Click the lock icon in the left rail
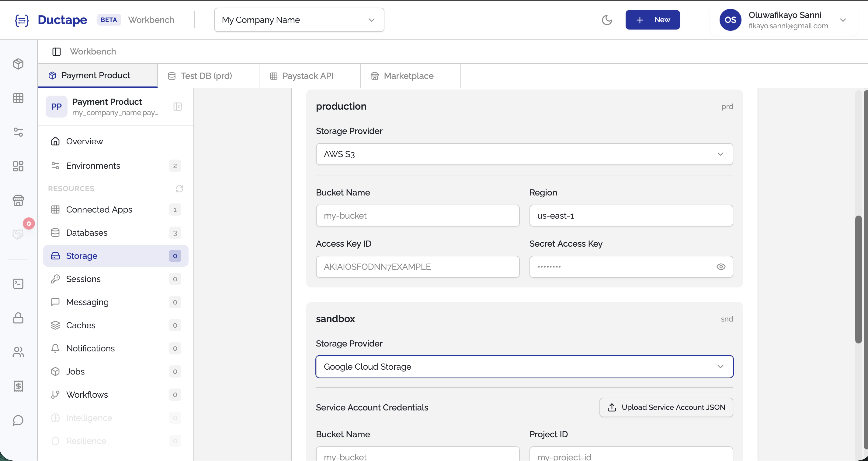The image size is (868, 461). coord(18,318)
